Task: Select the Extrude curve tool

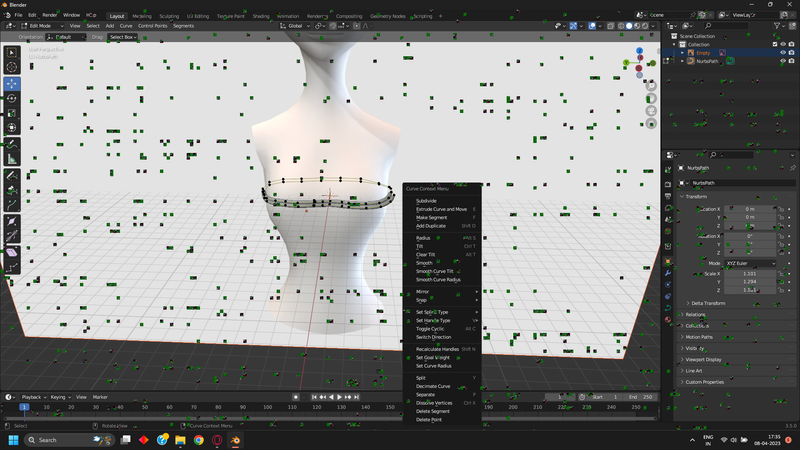Action: click(12, 205)
